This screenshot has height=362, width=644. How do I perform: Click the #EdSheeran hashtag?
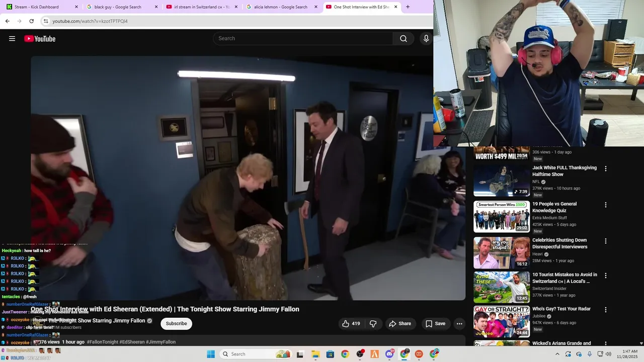pos(132,342)
